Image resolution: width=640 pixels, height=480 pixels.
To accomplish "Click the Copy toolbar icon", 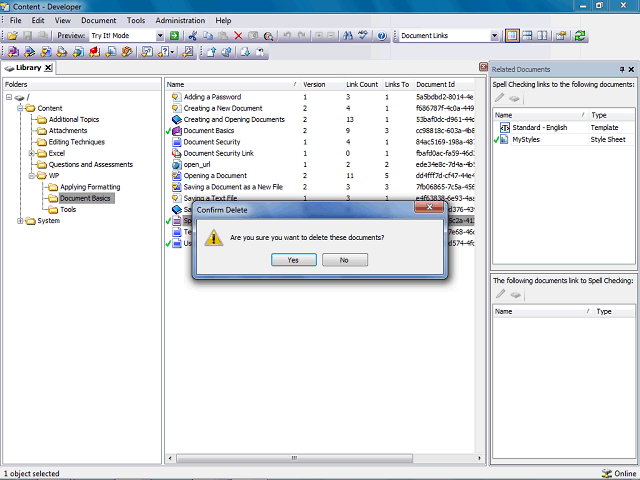I will [208, 36].
